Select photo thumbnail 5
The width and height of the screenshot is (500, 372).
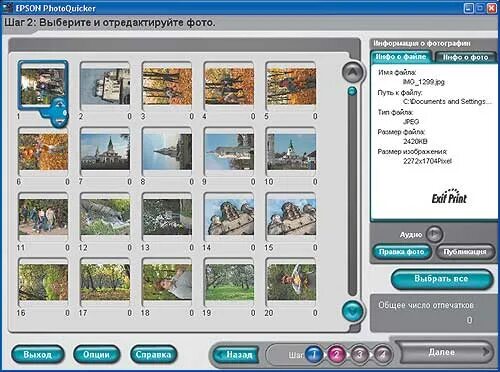pos(291,86)
